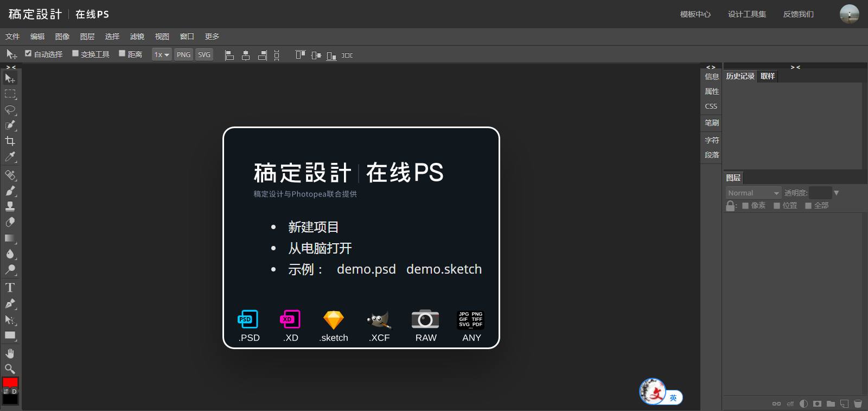
Task: Select the Gradient tool
Action: 10,238
